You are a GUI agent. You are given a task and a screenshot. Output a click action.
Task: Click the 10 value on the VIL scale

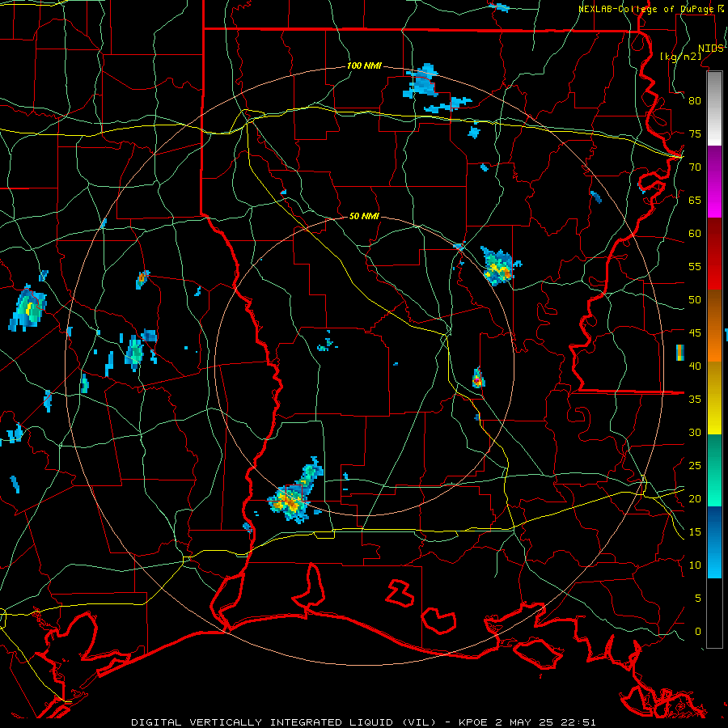695,565
